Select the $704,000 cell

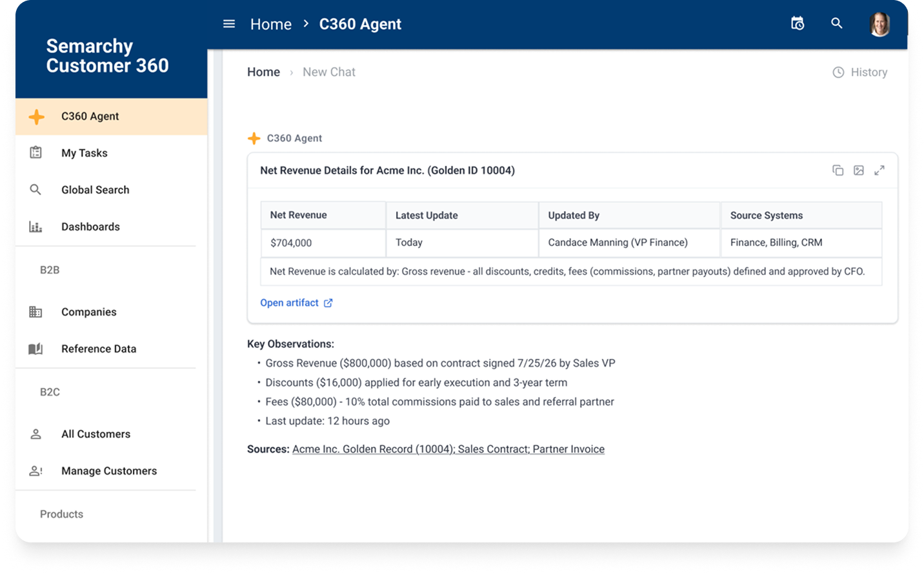[323, 243]
